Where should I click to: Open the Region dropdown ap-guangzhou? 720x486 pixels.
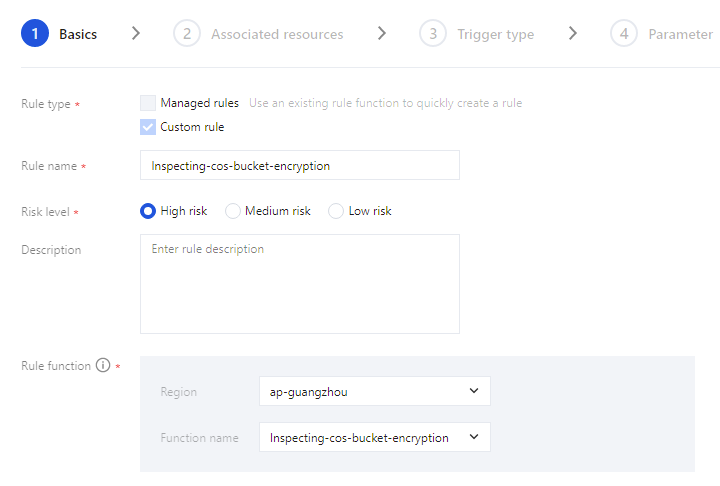(374, 391)
